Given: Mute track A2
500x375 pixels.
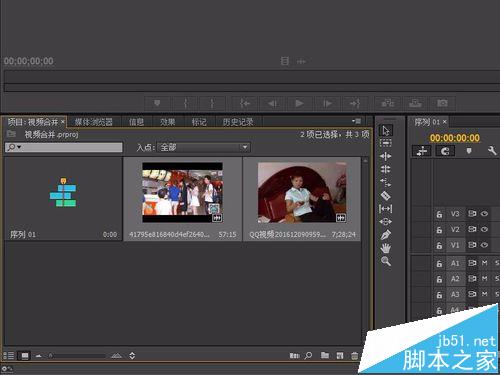Looking at the screenshot, I should (485, 279).
